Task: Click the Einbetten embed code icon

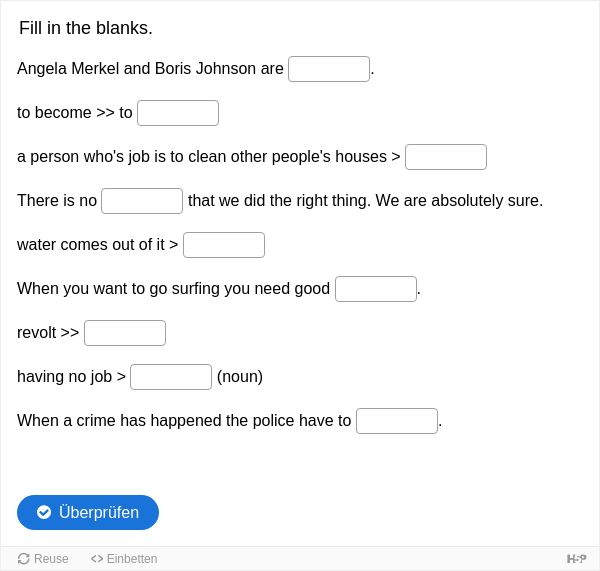Action: [97, 559]
